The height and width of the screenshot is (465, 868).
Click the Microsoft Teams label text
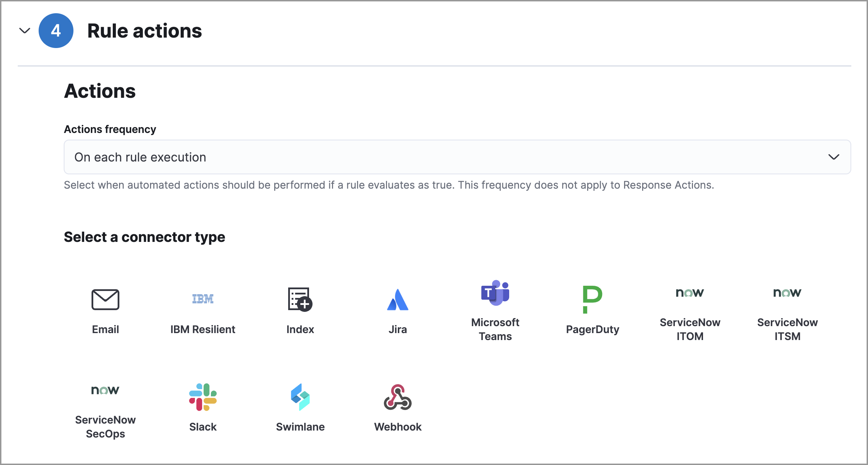tap(495, 329)
